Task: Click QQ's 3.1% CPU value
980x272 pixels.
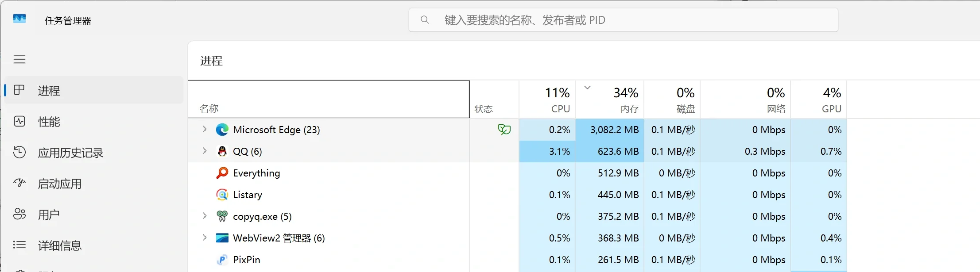Action: pos(559,151)
